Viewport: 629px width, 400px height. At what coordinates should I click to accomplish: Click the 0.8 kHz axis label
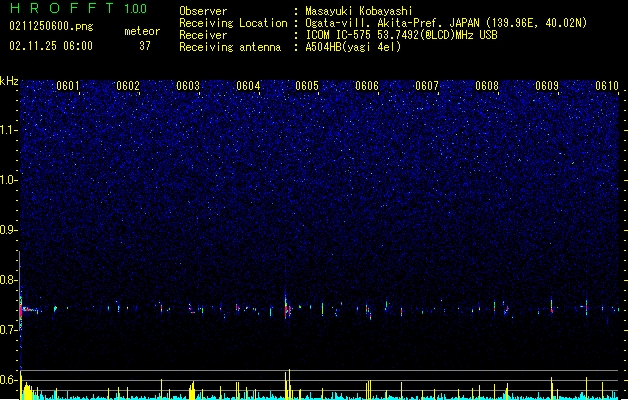(8, 280)
